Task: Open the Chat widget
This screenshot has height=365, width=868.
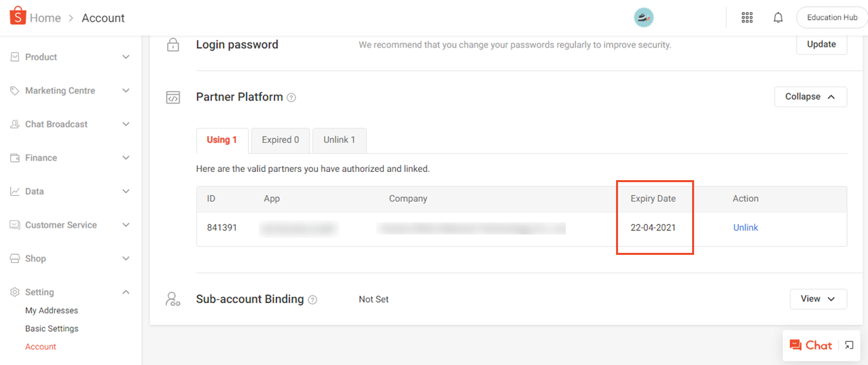Action: tap(811, 345)
